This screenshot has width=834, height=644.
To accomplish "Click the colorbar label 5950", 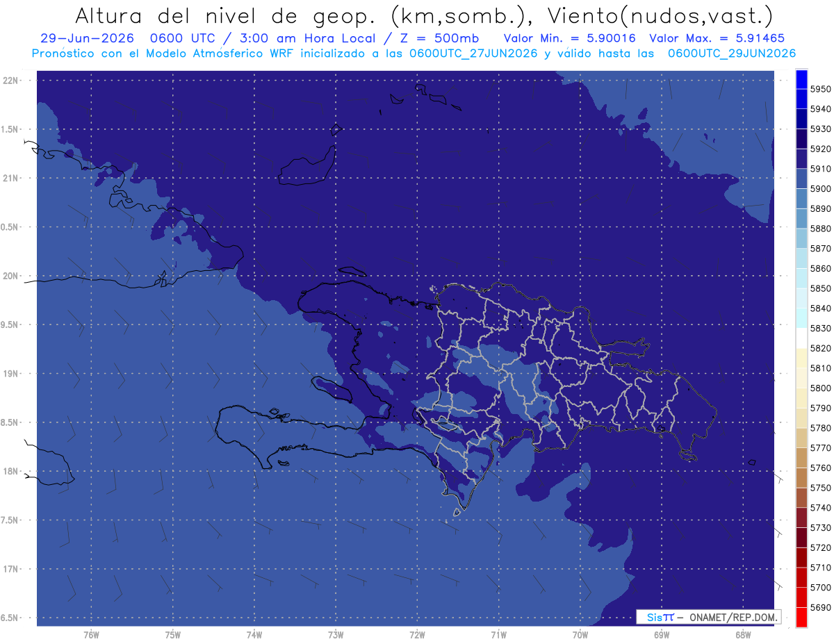I will tap(820, 89).
